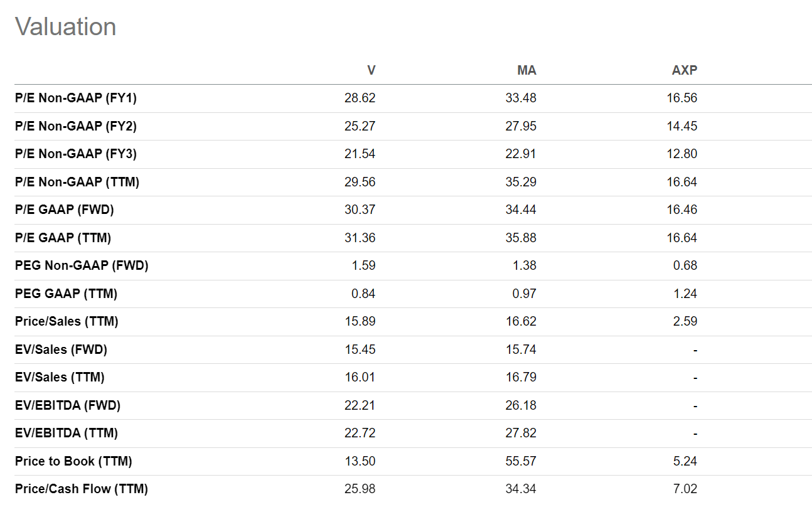This screenshot has height=517, width=812.
Task: Select the P/E Non-GAAP (FY1) row label
Action: tap(76, 98)
